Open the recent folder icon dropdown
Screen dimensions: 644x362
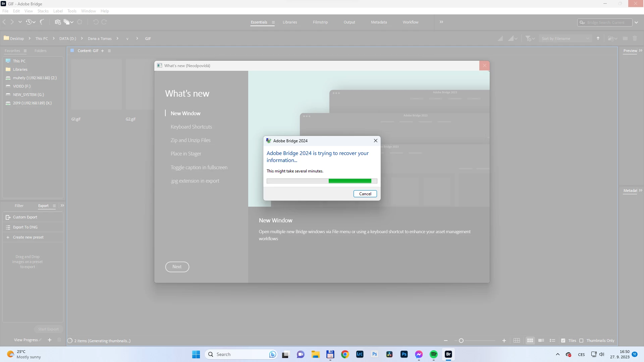tap(612, 39)
